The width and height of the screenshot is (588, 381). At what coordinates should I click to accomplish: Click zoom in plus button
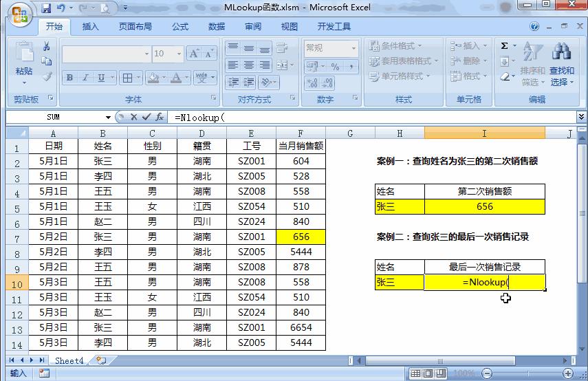[x=568, y=373]
